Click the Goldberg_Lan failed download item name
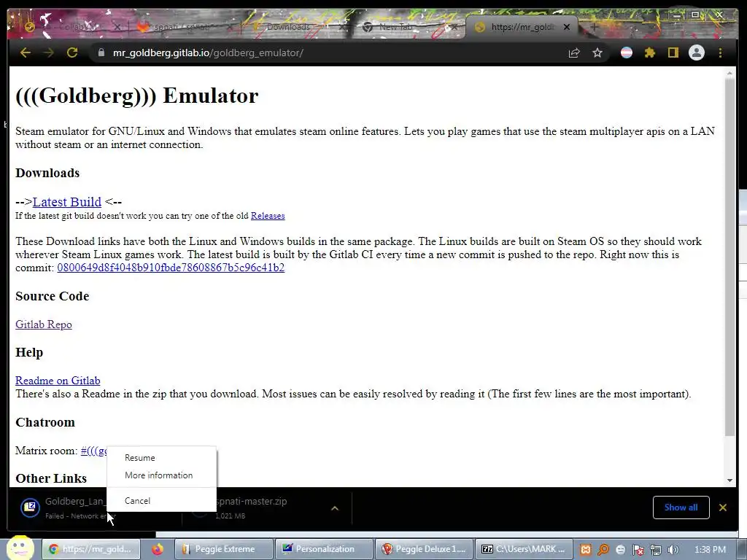747x560 pixels. pyautogui.click(x=74, y=501)
